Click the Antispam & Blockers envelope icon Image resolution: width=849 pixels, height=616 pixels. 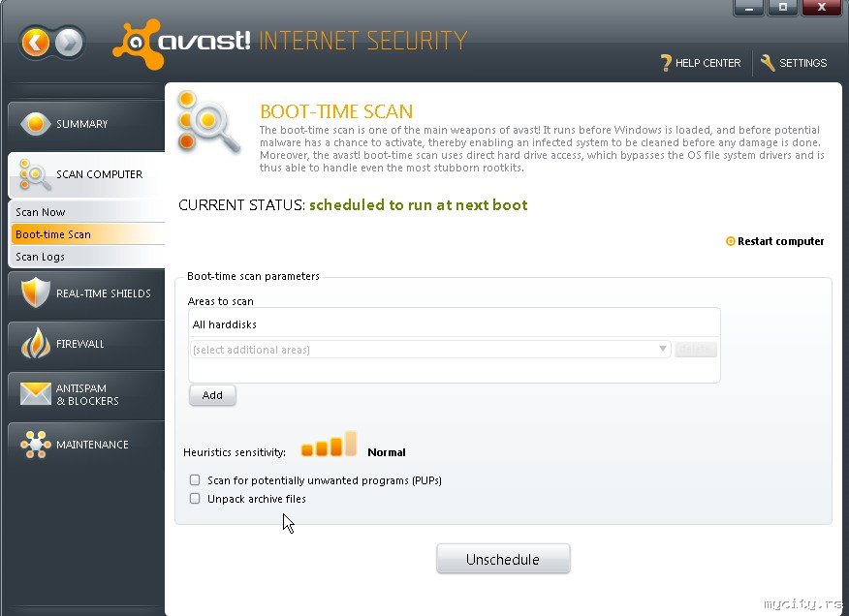(x=35, y=394)
